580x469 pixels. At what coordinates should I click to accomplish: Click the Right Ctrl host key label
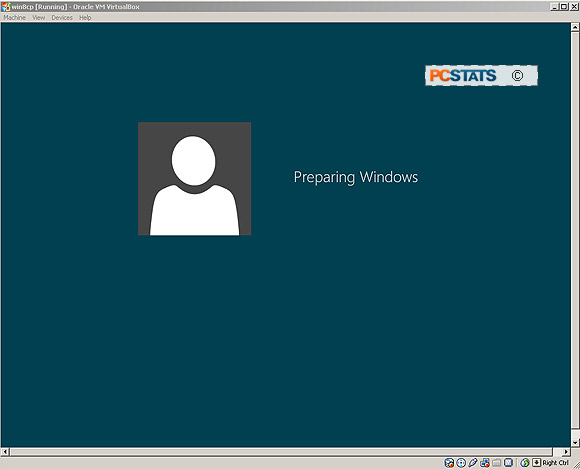click(x=556, y=463)
